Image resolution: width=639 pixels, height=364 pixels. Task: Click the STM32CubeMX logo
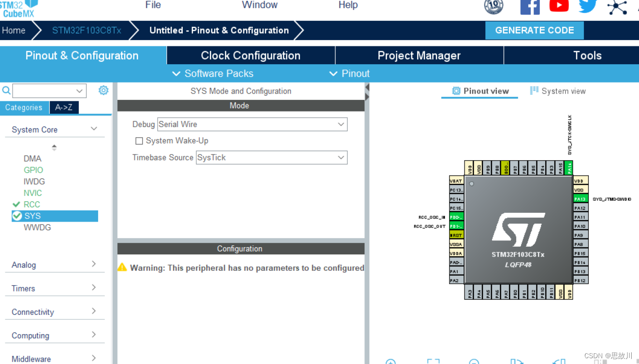coord(19,9)
